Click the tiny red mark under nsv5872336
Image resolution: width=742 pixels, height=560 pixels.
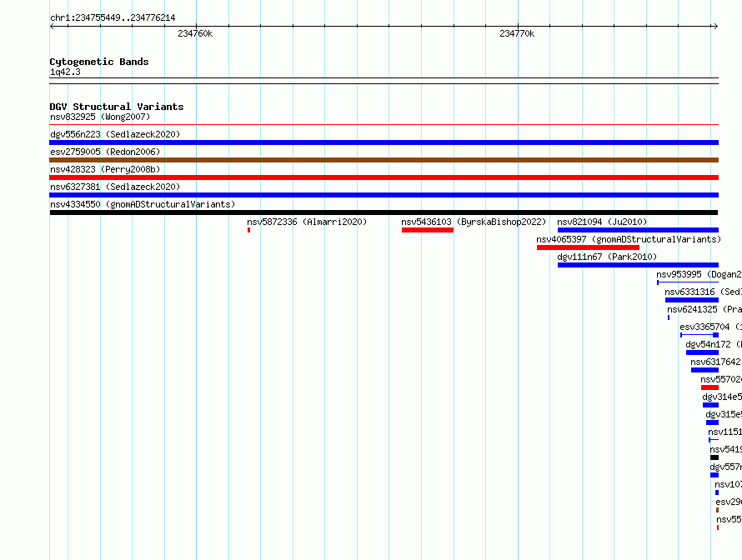coord(248,230)
